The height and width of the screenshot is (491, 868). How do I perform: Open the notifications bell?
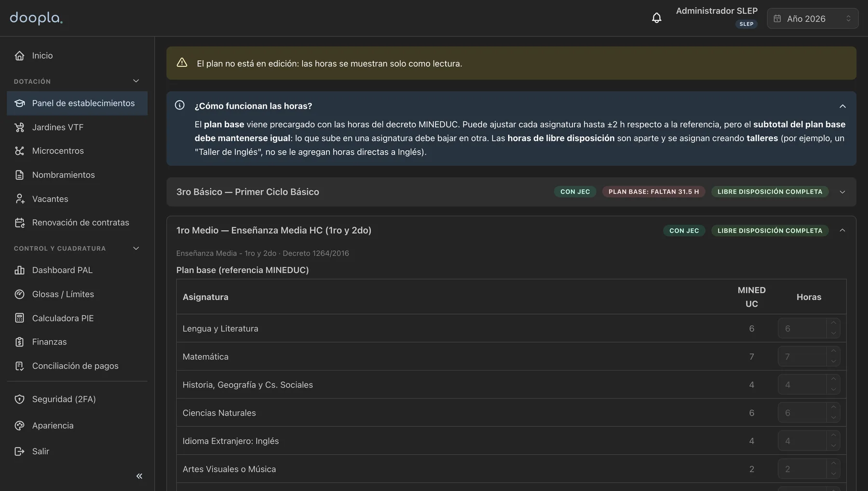[656, 18]
